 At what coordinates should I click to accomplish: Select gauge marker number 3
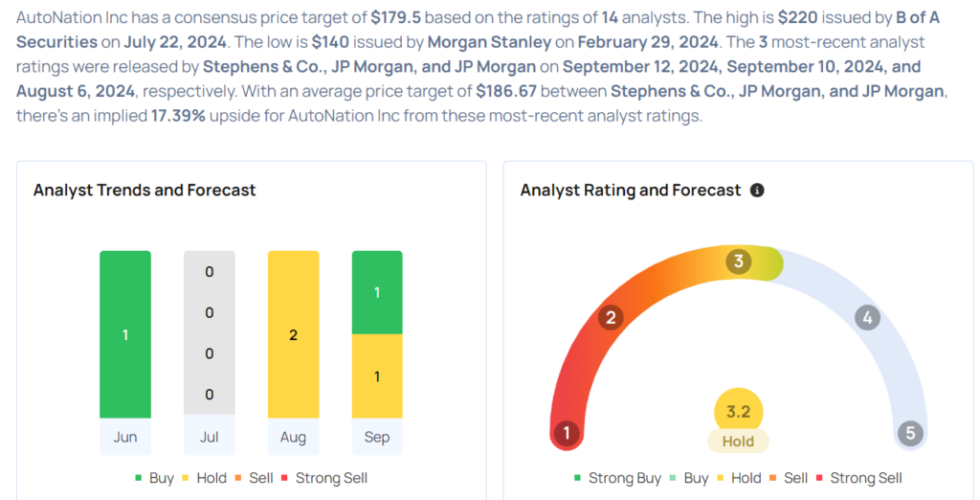[738, 261]
